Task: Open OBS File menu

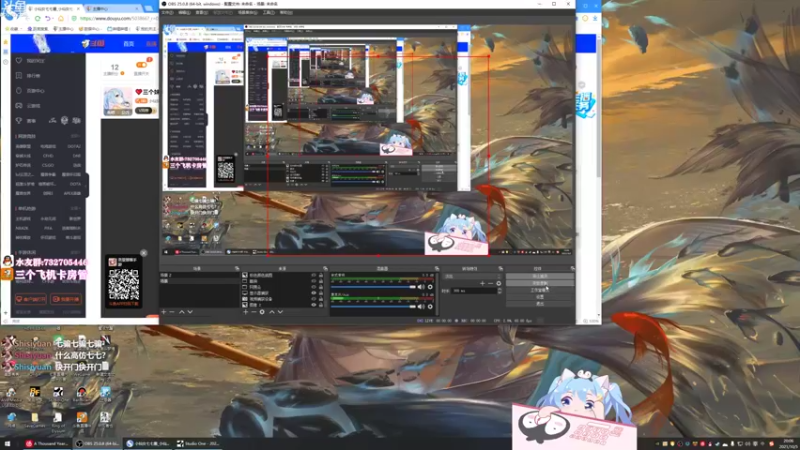Action: (167, 12)
